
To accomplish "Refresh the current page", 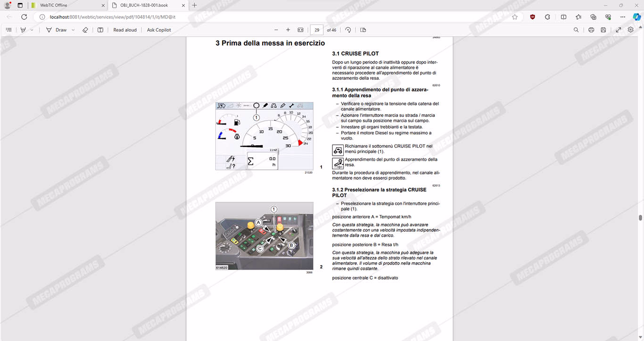I will coord(24,17).
